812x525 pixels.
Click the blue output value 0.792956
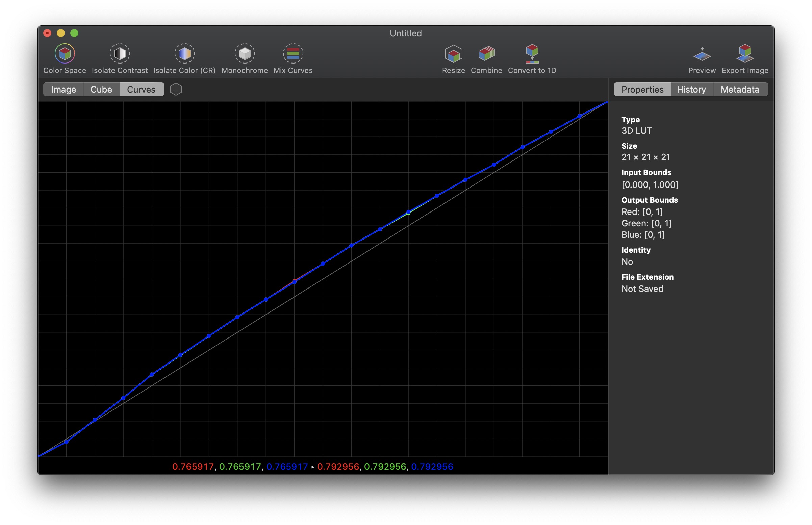[432, 466]
